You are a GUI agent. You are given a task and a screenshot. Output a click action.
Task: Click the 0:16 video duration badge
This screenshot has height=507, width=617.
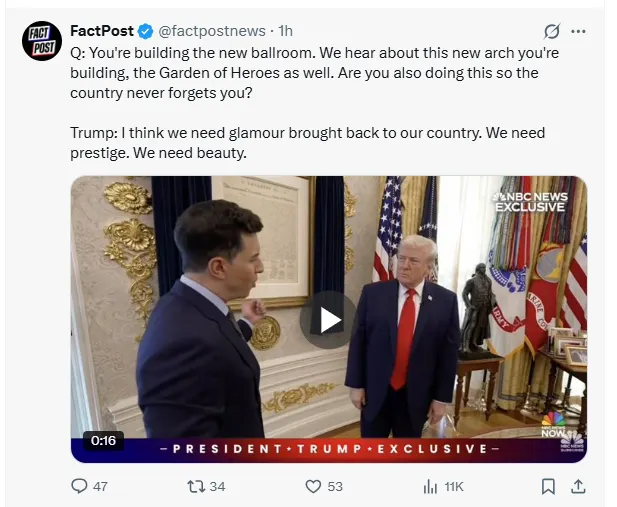pyautogui.click(x=103, y=440)
